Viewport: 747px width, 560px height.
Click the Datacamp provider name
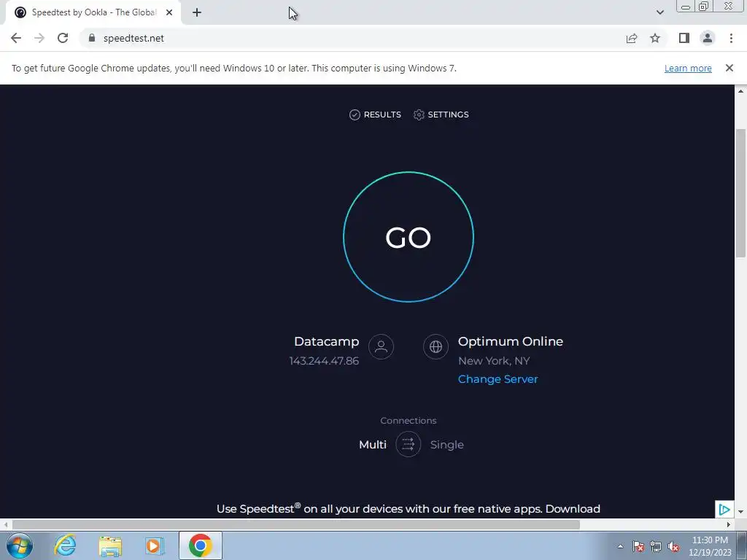(x=326, y=341)
